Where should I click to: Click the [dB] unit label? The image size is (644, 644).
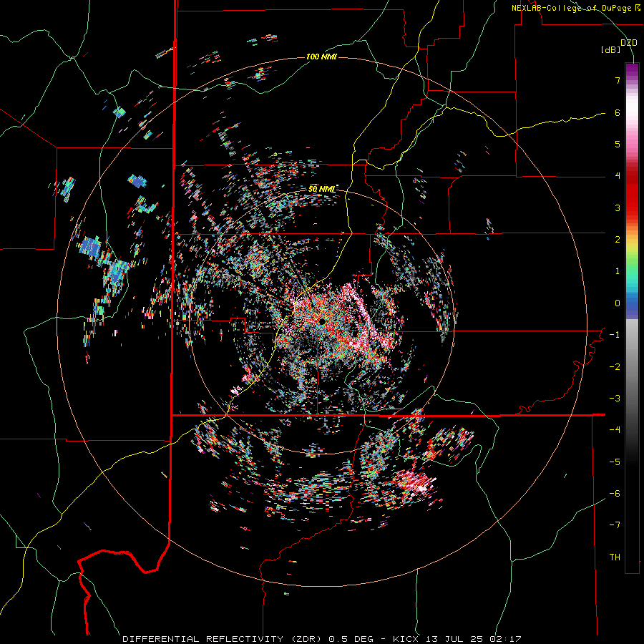(610, 49)
